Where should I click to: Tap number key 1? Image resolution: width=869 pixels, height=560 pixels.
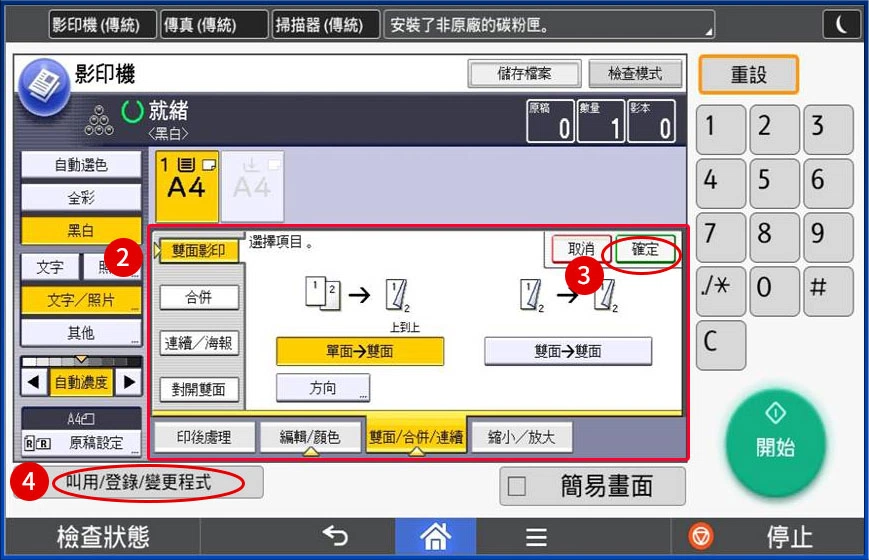coord(721,129)
